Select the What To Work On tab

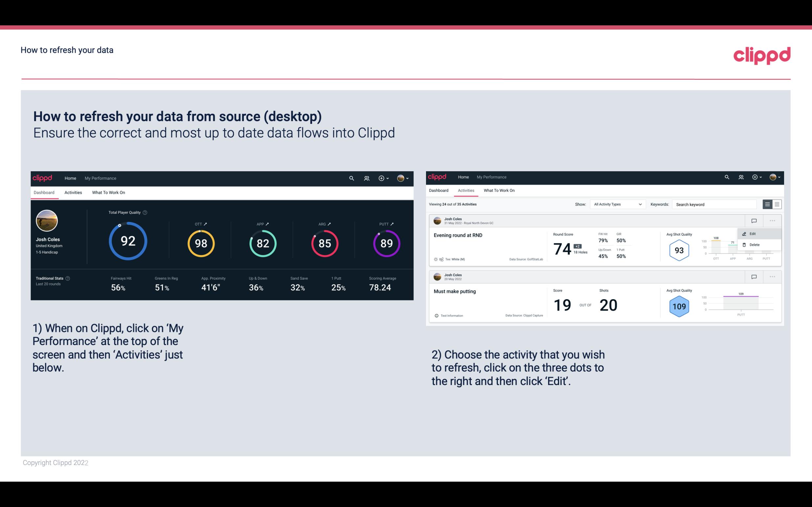[108, 192]
